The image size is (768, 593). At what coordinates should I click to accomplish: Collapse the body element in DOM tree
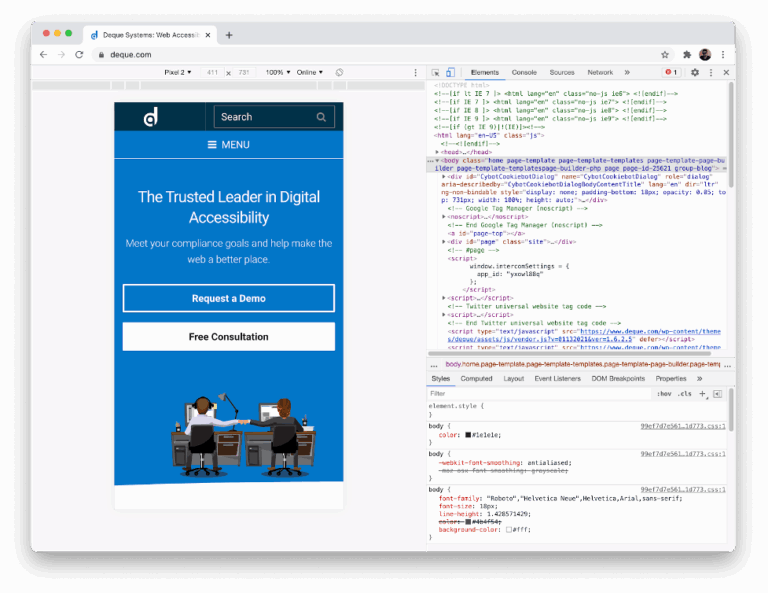[x=437, y=160]
